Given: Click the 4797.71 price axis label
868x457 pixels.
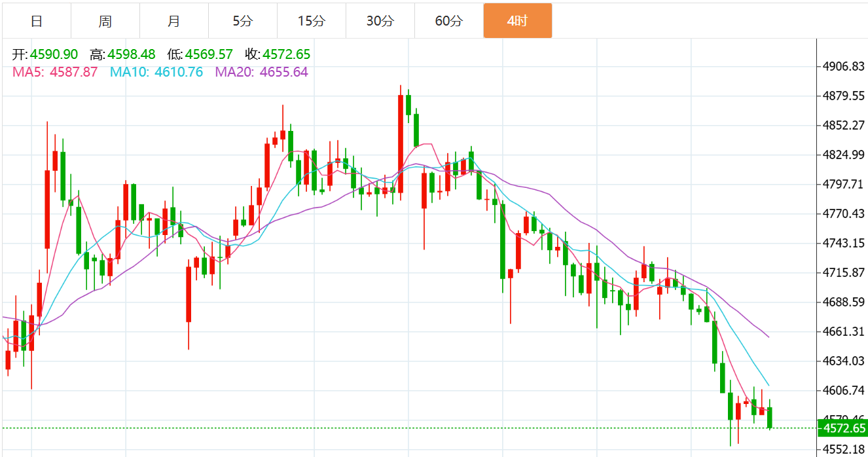Looking at the screenshot, I should coord(844,185).
